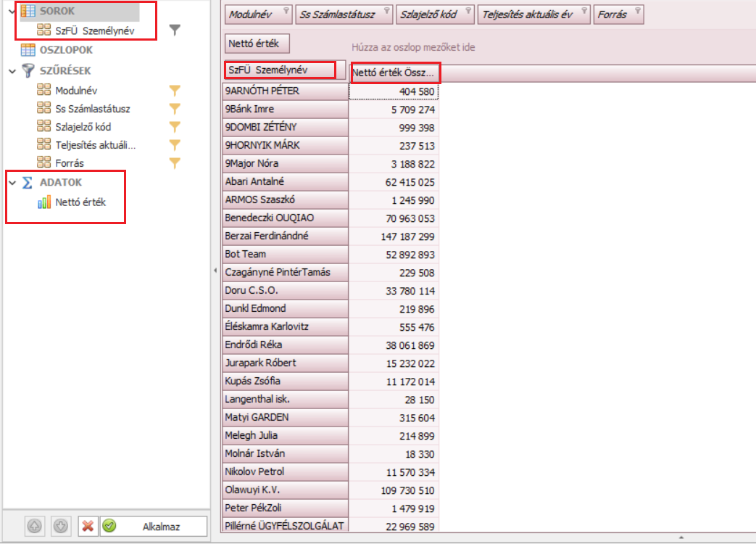756x544 pixels.
Task: Click the filter funnel beside Ss Számlastátusz in the tree
Action: click(174, 109)
